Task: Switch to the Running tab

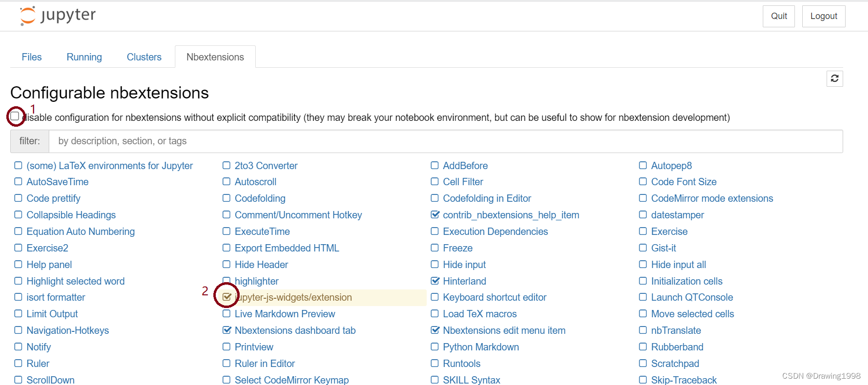Action: pyautogui.click(x=84, y=57)
